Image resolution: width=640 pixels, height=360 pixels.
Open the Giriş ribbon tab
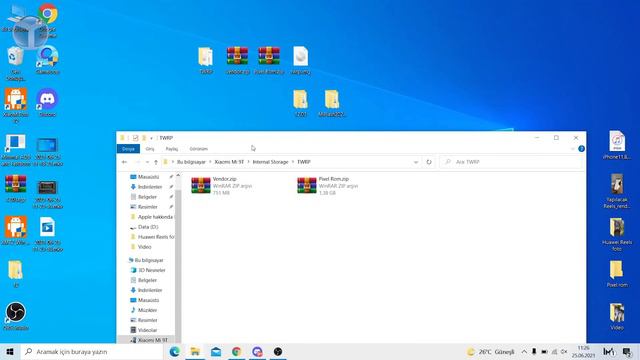150,149
